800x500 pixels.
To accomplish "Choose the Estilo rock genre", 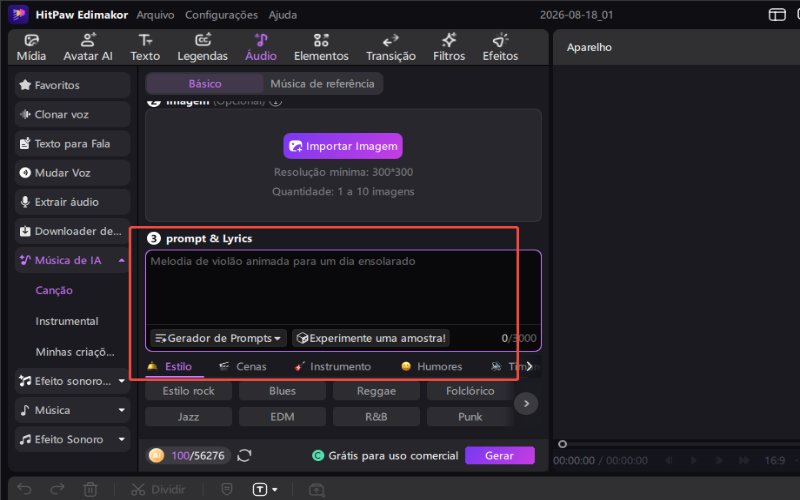I will [188, 391].
